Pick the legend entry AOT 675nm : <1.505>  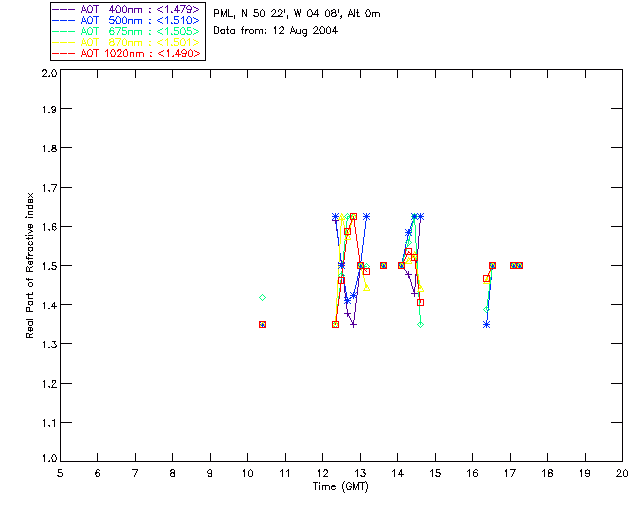[x=126, y=31]
